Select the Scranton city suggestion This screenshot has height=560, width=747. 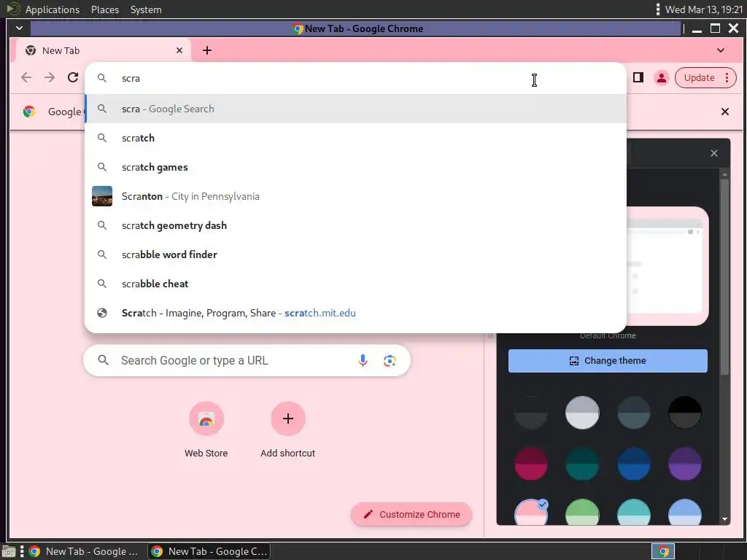coord(355,196)
